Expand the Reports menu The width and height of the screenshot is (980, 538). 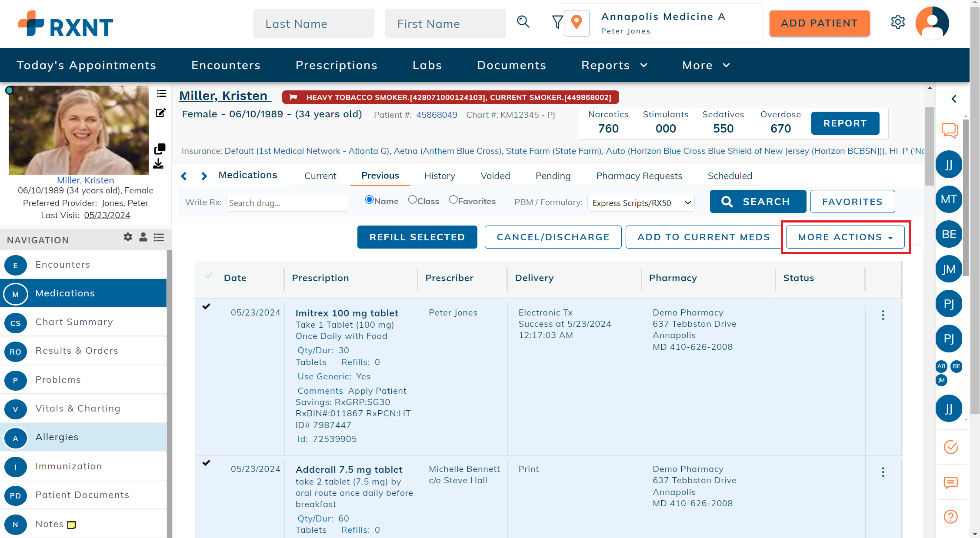[615, 65]
